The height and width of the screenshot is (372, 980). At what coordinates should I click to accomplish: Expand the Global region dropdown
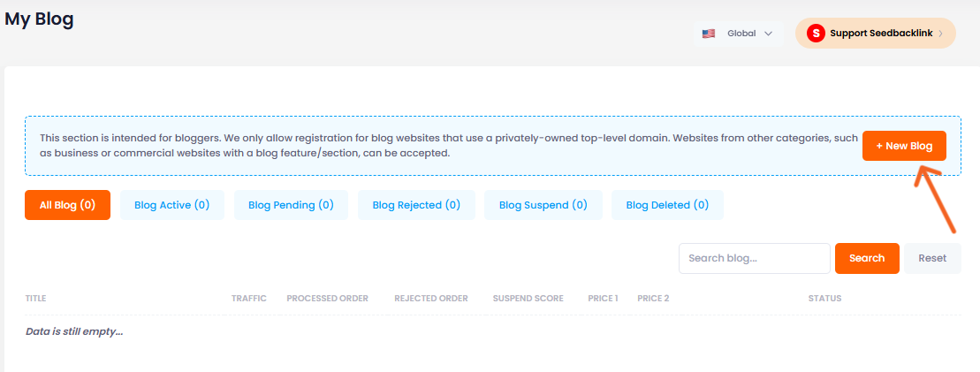click(738, 34)
